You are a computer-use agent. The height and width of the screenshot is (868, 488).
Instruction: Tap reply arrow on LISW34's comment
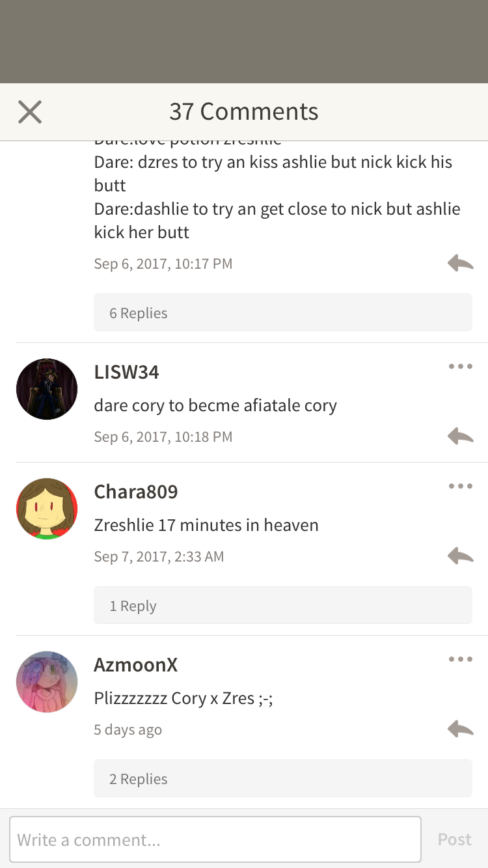point(460,437)
